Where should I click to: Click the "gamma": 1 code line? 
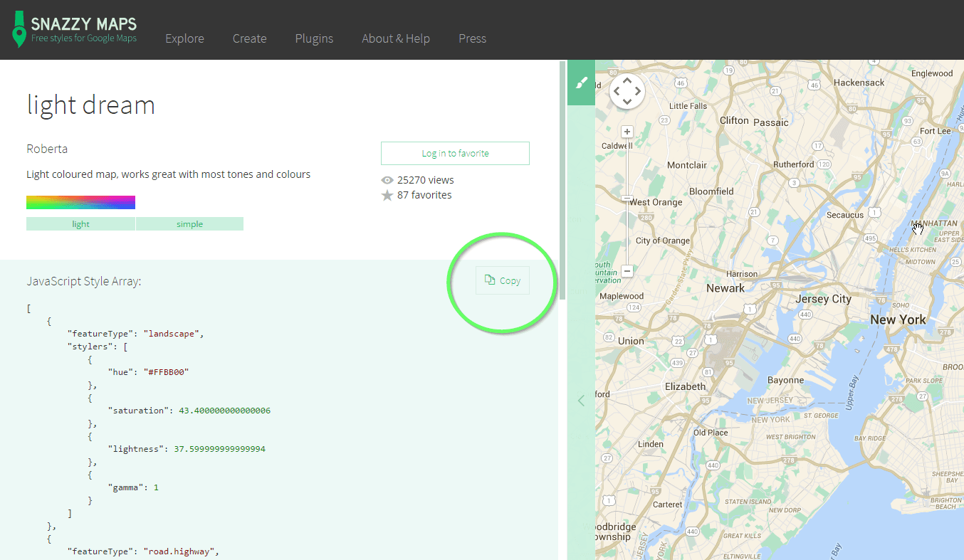pyautogui.click(x=133, y=487)
